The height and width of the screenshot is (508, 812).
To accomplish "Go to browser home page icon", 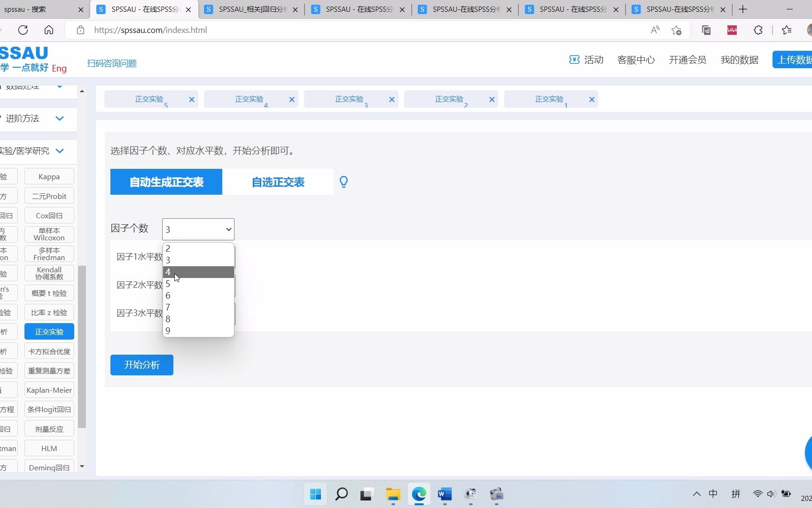I will click(49, 30).
